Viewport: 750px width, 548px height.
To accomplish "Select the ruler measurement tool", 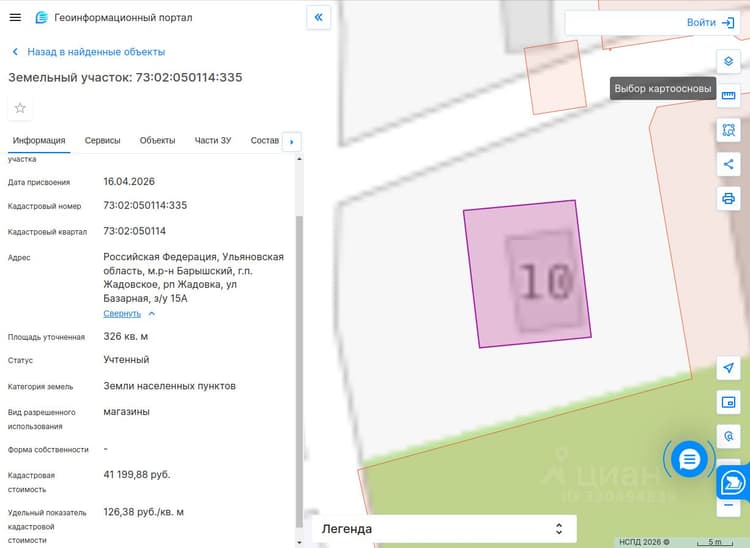I will pyautogui.click(x=728, y=96).
